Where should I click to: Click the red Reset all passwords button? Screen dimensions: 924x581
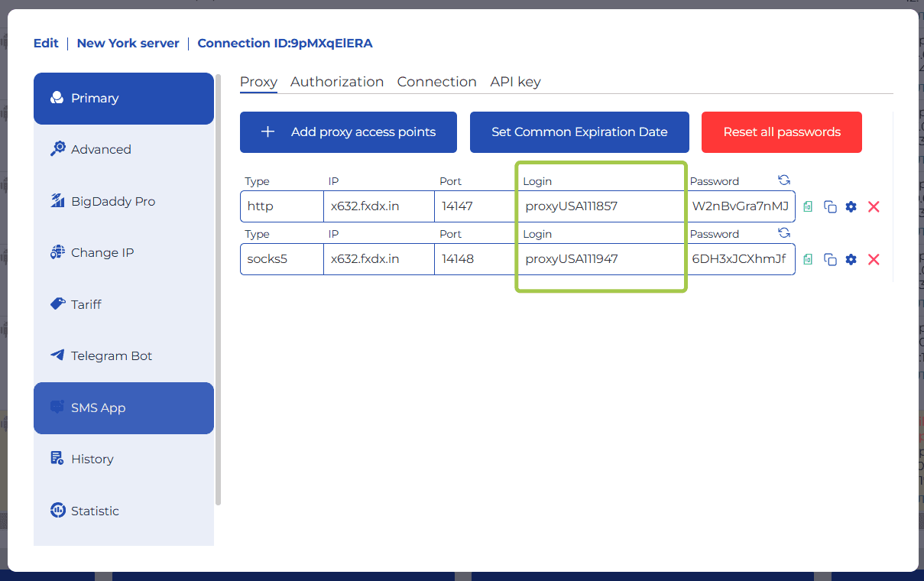click(781, 132)
